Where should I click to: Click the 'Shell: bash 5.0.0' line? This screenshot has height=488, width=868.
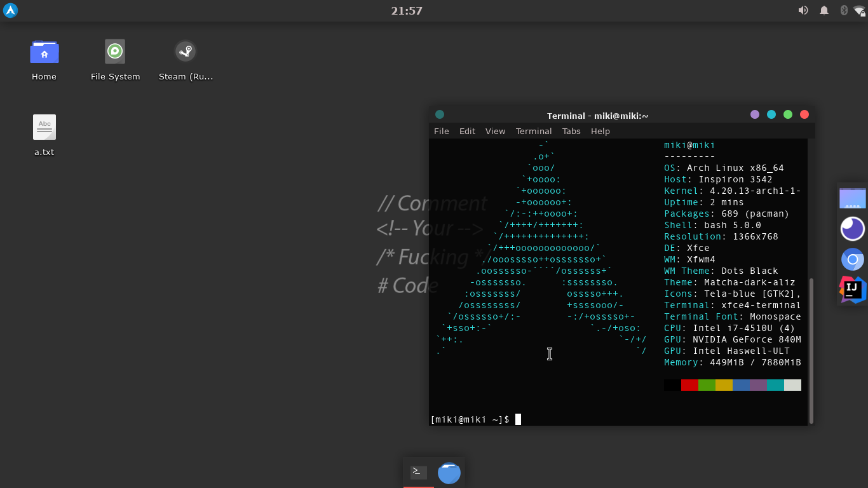712,225
